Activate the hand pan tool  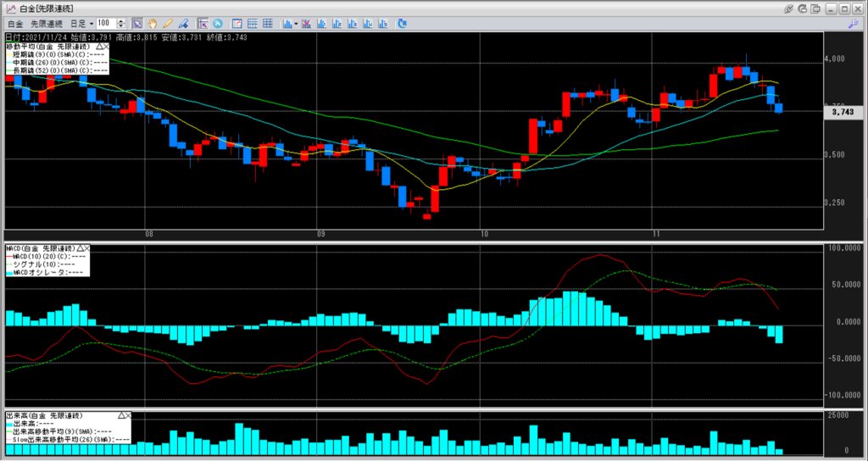153,24
